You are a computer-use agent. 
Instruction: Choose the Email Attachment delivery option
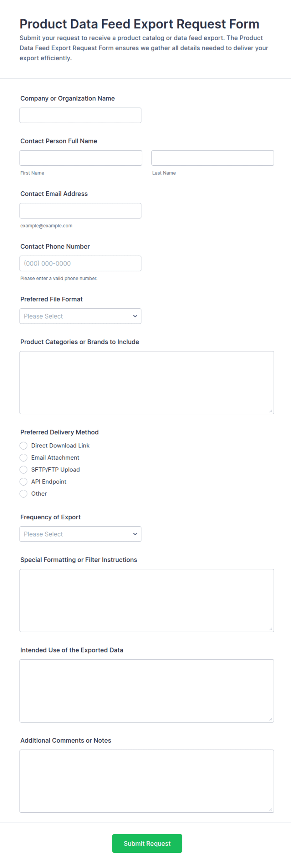(x=23, y=457)
